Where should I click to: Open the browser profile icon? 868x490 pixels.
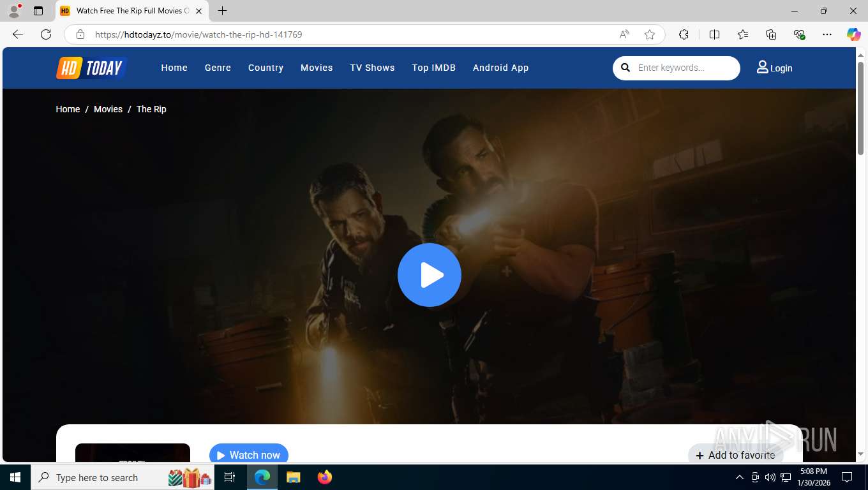14,11
